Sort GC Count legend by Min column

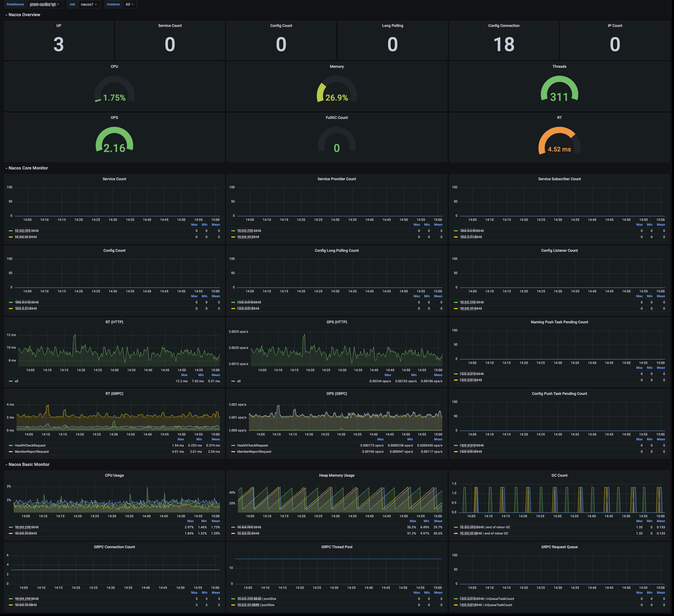[x=649, y=521]
